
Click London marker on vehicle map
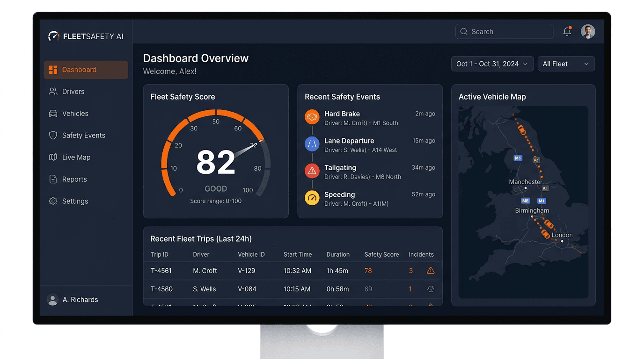point(562,241)
